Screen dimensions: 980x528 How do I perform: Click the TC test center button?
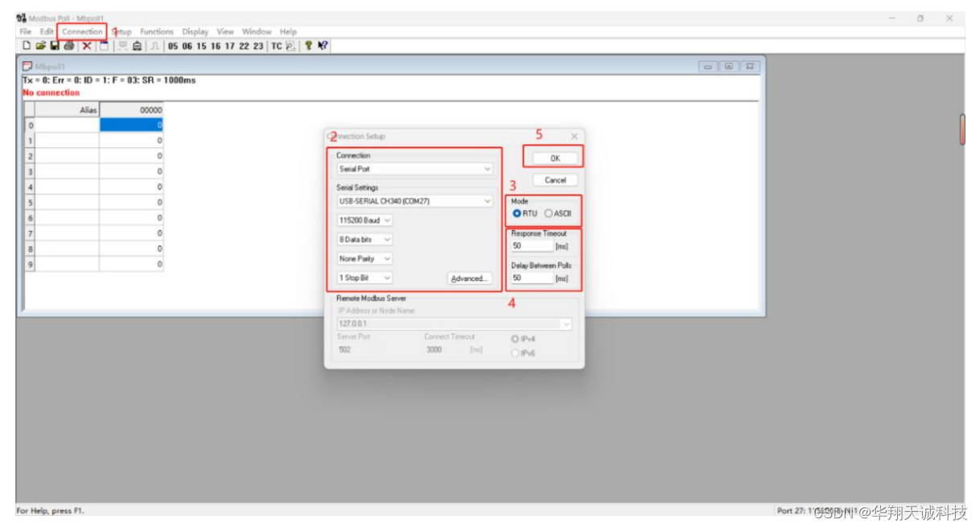tap(276, 46)
